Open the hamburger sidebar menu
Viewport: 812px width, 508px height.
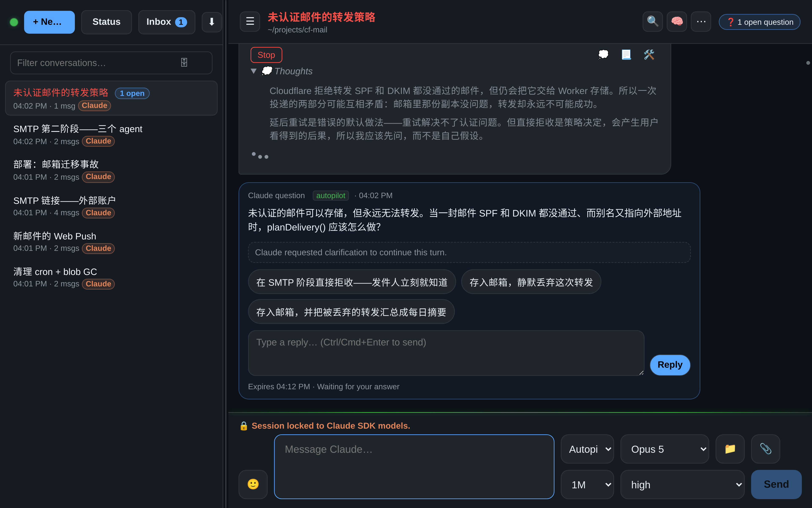pos(250,22)
